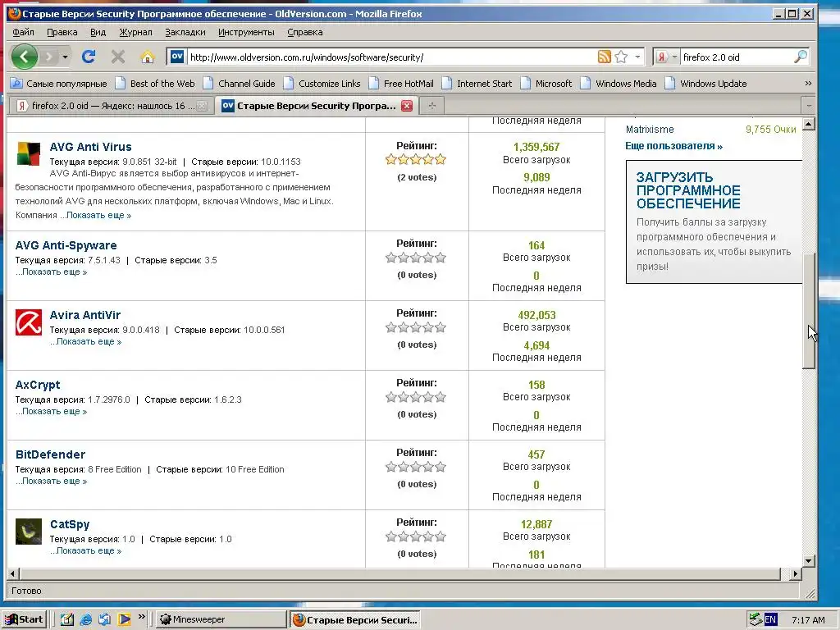Open the Channel Guide bookmark
Image resolution: width=840 pixels, height=630 pixels.
240,84
